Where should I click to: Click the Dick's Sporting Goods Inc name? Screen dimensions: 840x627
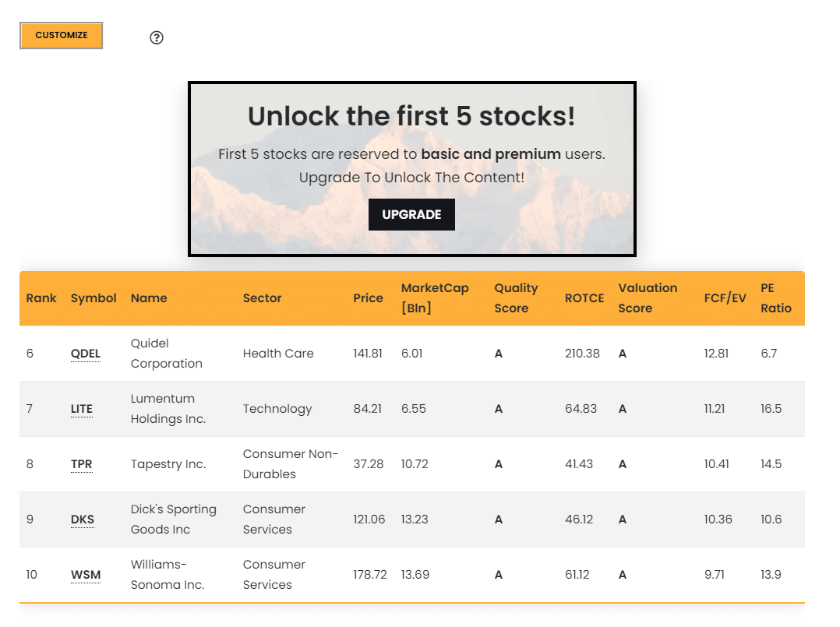coord(174,520)
